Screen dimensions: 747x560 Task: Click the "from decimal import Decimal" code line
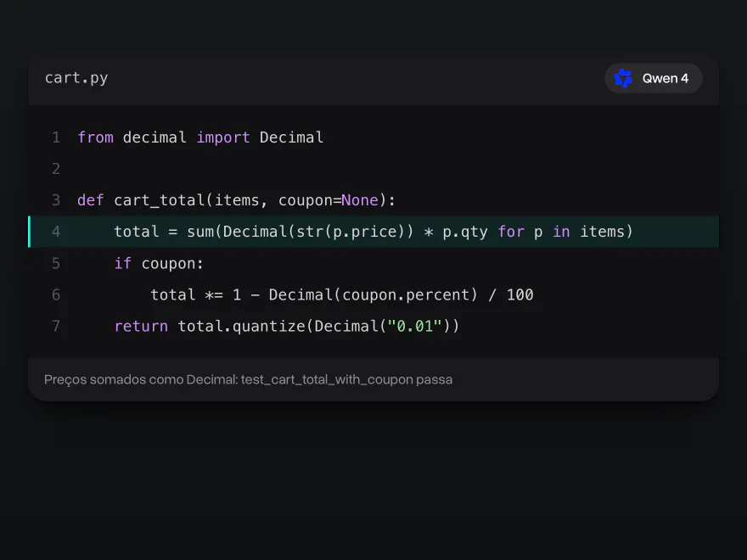[200, 137]
